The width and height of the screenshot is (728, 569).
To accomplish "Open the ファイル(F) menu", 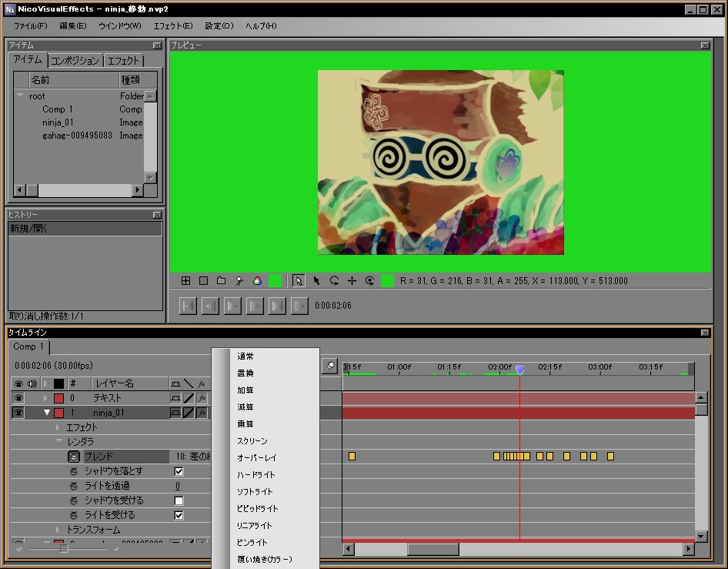I will point(31,26).
